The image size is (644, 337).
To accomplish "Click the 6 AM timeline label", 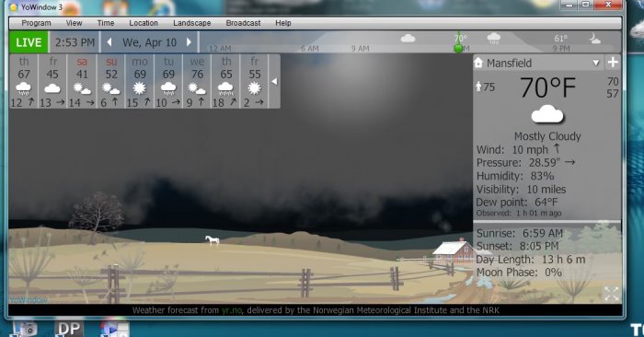I will 310,49.
